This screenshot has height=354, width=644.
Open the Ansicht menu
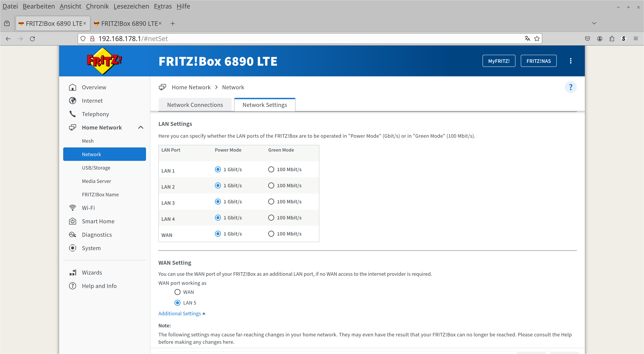coord(70,6)
